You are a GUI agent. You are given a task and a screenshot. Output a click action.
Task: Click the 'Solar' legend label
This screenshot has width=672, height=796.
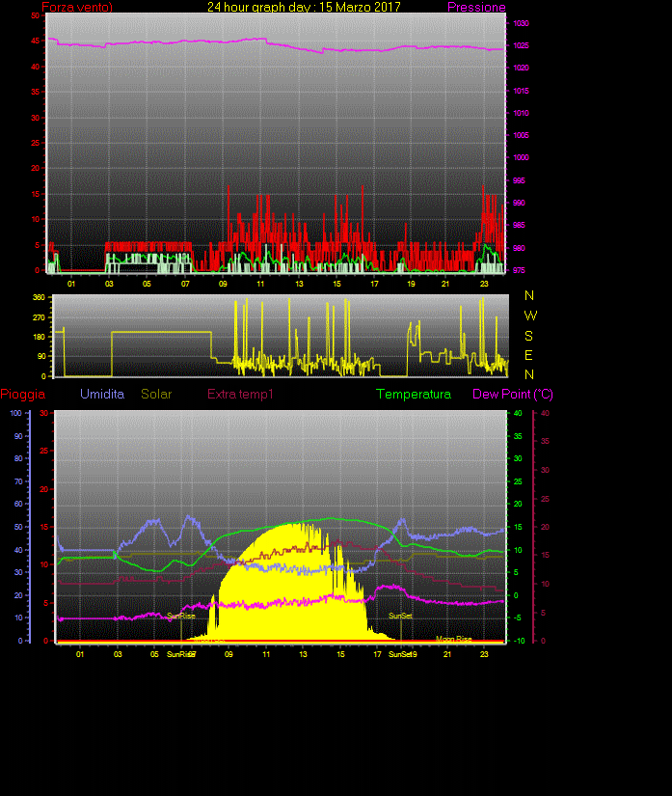156,394
